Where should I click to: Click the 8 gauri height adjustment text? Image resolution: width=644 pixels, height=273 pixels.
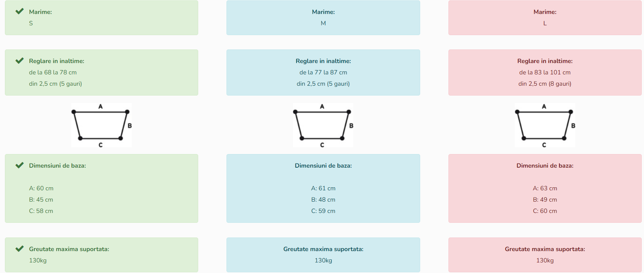coord(560,84)
